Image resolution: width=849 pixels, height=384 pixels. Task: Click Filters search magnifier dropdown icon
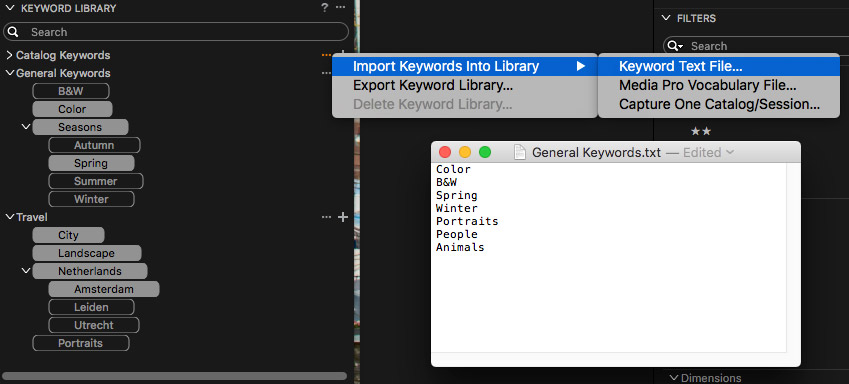[x=675, y=46]
